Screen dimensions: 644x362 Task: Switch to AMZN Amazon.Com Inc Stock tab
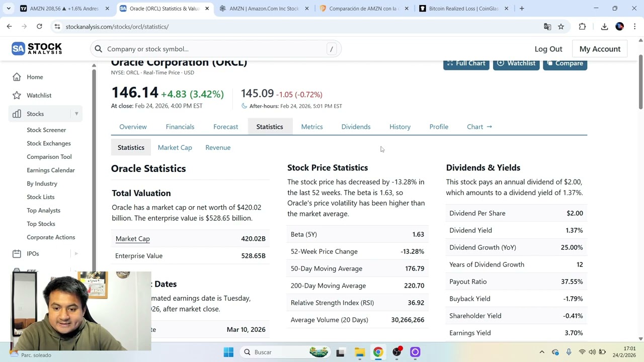click(x=263, y=9)
